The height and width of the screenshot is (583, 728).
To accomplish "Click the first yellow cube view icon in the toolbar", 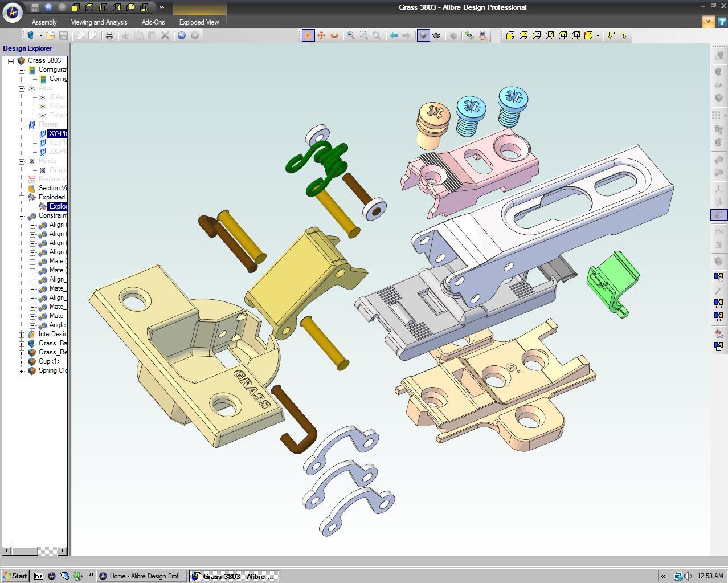I will point(510,35).
